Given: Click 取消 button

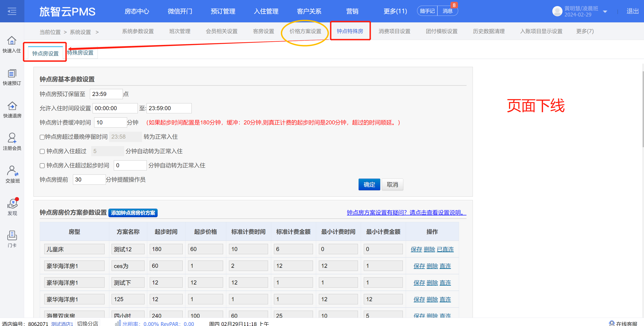Looking at the screenshot, I should [392, 185].
